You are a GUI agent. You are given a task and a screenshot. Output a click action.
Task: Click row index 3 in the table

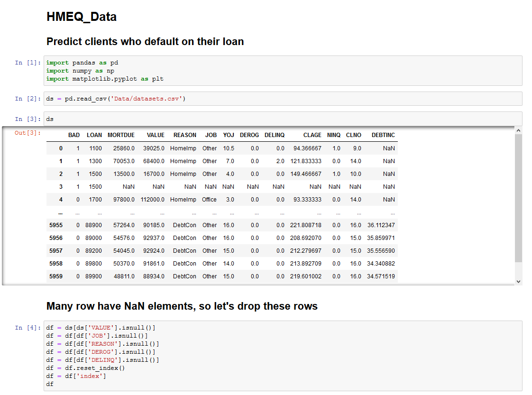point(61,187)
